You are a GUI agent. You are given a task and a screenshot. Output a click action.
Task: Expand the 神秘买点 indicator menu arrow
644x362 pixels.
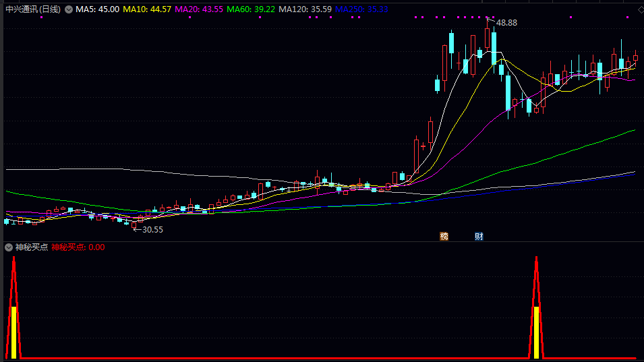[x=9, y=247]
